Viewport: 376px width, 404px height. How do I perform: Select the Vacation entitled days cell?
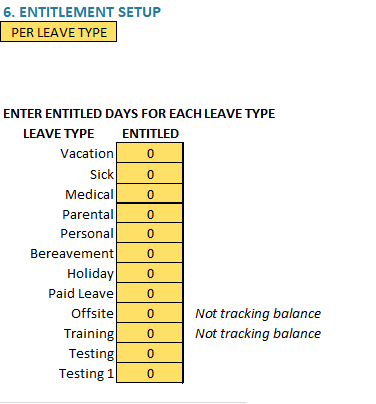click(150, 153)
